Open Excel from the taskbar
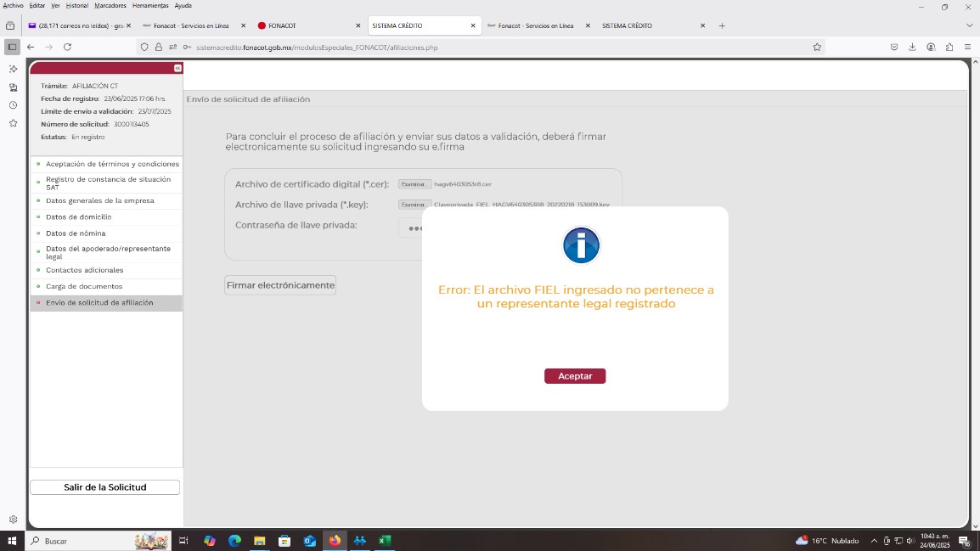This screenshot has height=551, width=980. click(x=385, y=541)
